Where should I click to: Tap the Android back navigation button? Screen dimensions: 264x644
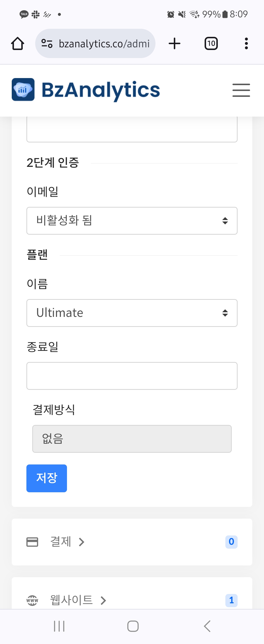[x=207, y=626]
